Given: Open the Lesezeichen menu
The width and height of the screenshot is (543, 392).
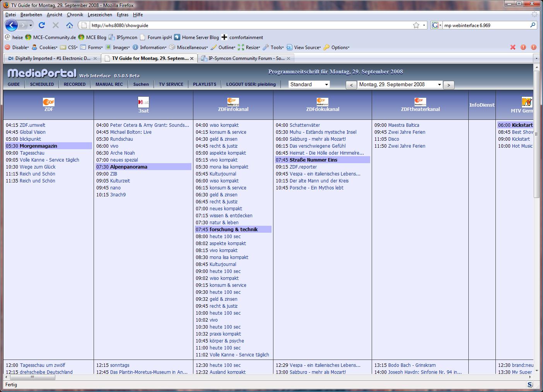Looking at the screenshot, I should coord(100,15).
